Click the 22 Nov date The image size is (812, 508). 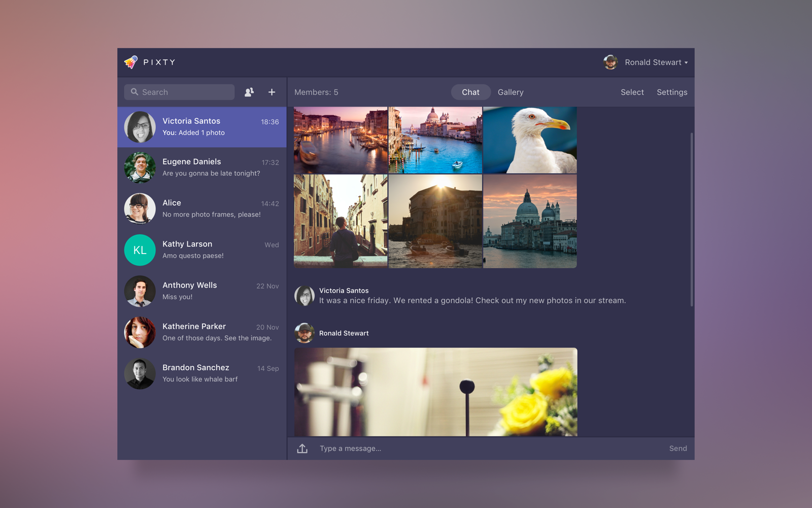pyautogui.click(x=267, y=286)
